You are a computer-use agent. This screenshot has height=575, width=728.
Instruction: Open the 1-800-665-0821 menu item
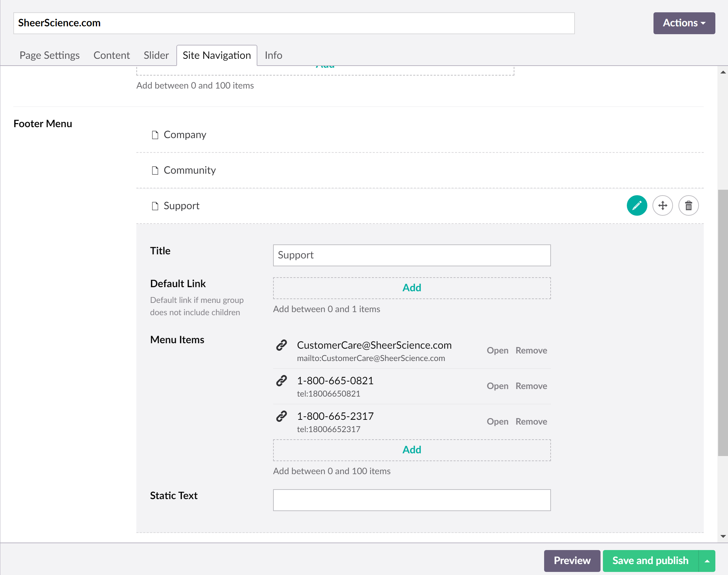(497, 386)
